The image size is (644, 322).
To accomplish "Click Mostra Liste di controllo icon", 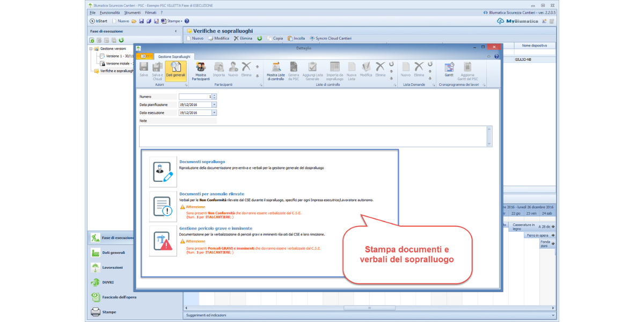I will 276,70.
